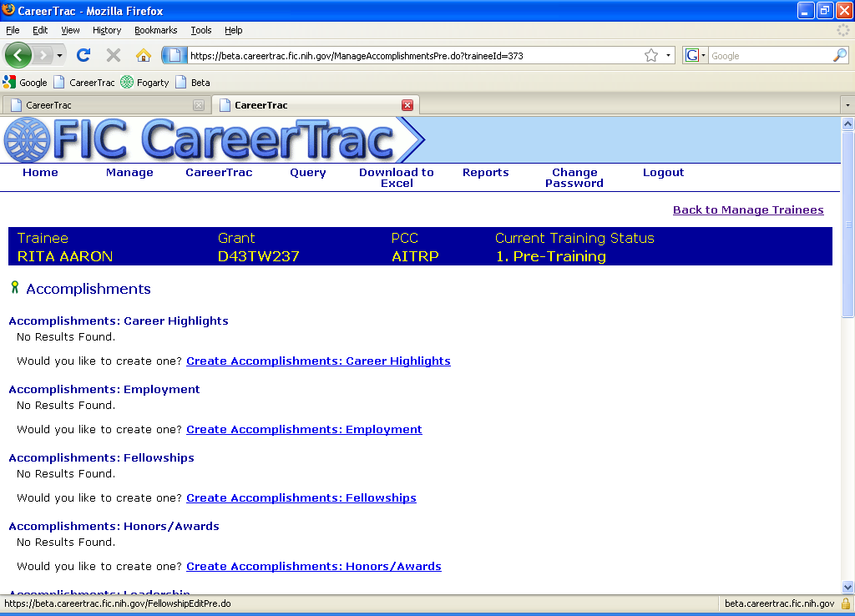Image resolution: width=855 pixels, height=616 pixels.
Task: Go back with the green Back arrow
Action: [18, 55]
